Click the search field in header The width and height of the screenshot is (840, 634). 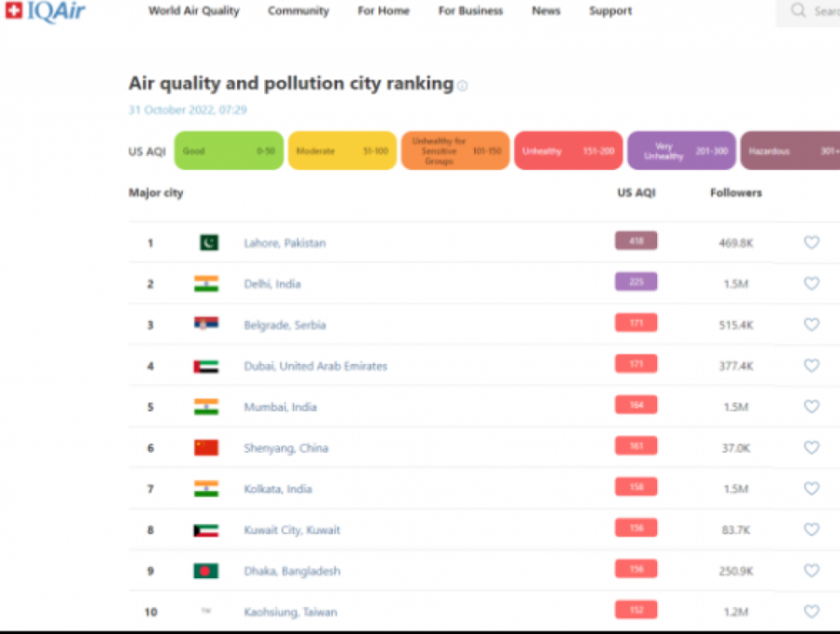[x=817, y=11]
